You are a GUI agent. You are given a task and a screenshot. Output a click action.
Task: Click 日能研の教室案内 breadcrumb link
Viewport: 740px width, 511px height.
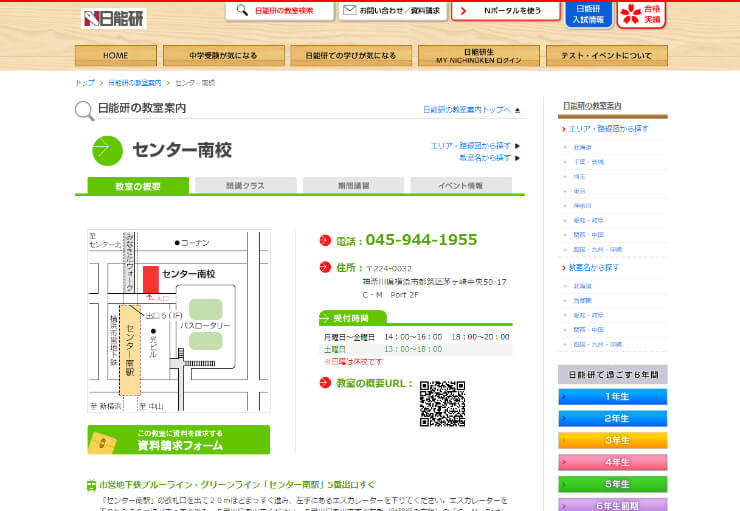point(135,83)
